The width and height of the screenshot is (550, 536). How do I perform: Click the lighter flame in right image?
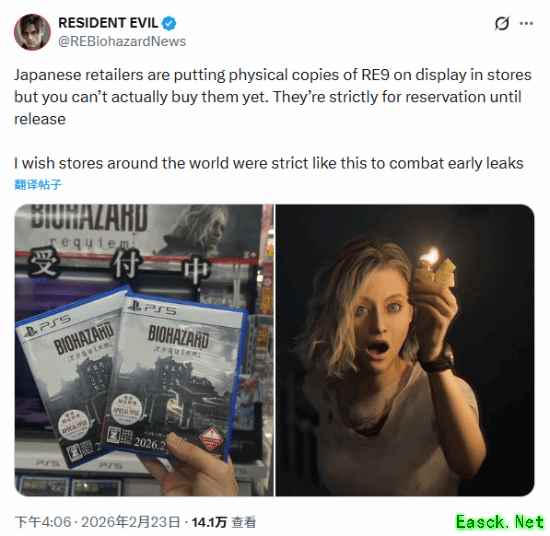pyautogui.click(x=431, y=256)
